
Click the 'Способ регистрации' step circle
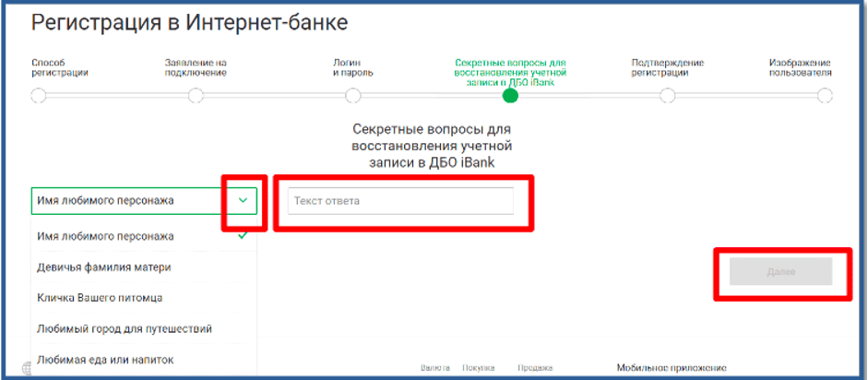(x=38, y=96)
